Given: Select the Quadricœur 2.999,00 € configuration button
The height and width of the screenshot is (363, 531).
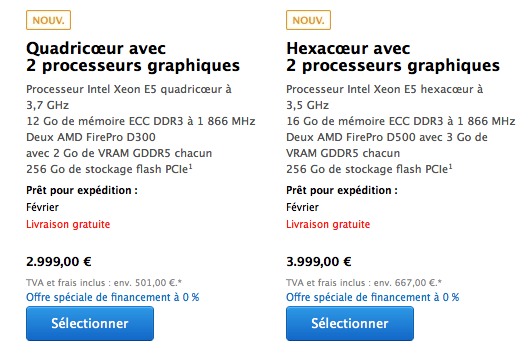Looking at the screenshot, I should click(90, 323).
